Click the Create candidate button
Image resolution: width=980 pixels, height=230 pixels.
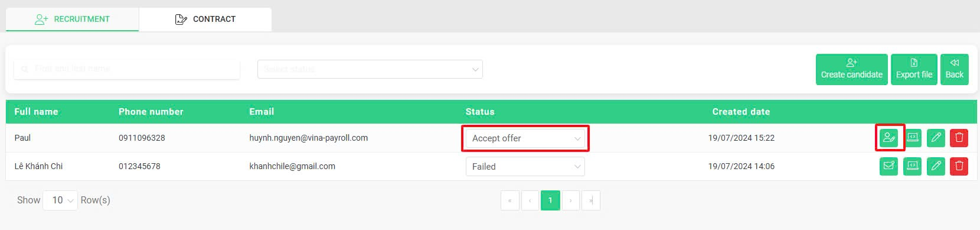click(x=851, y=69)
